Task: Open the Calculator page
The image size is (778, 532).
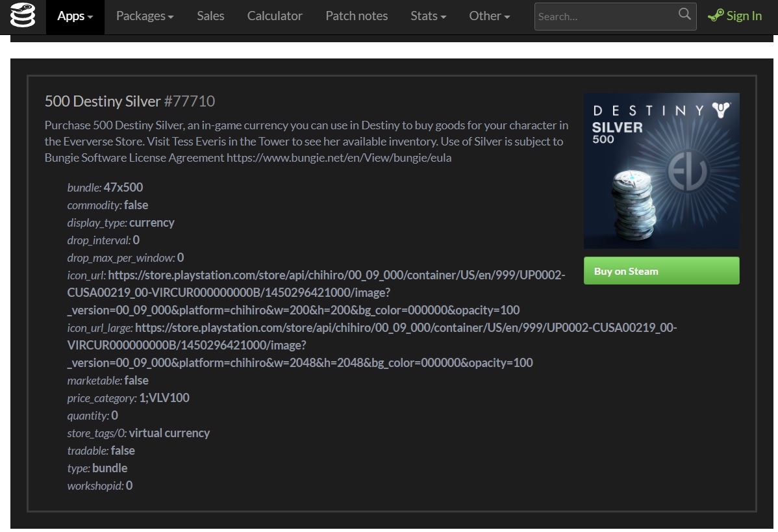Action: click(x=275, y=16)
